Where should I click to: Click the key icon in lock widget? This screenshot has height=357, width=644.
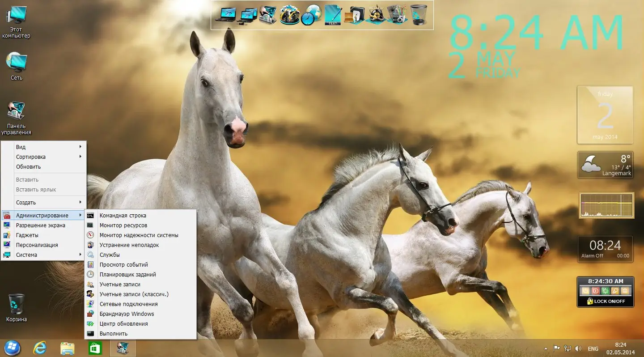(x=615, y=291)
